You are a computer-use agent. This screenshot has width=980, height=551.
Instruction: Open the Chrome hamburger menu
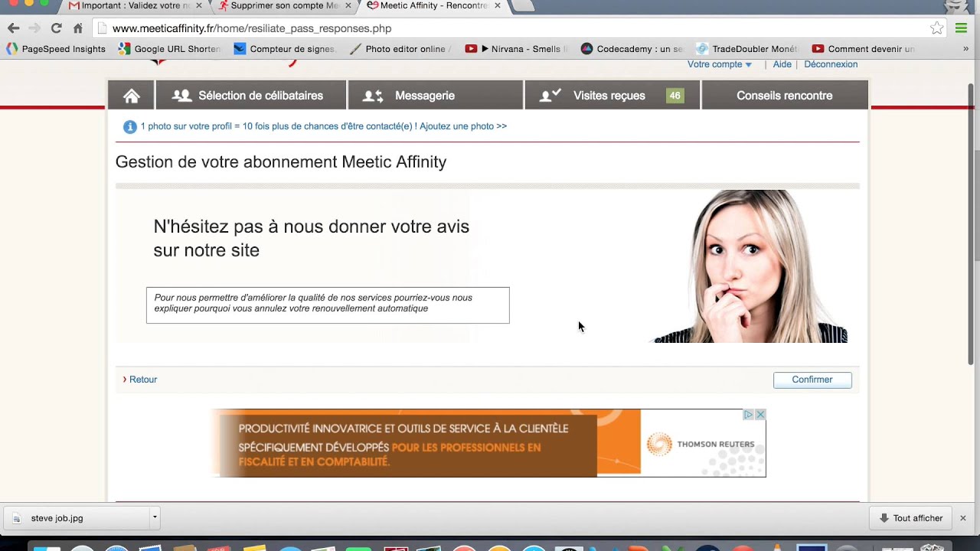pos(962,28)
